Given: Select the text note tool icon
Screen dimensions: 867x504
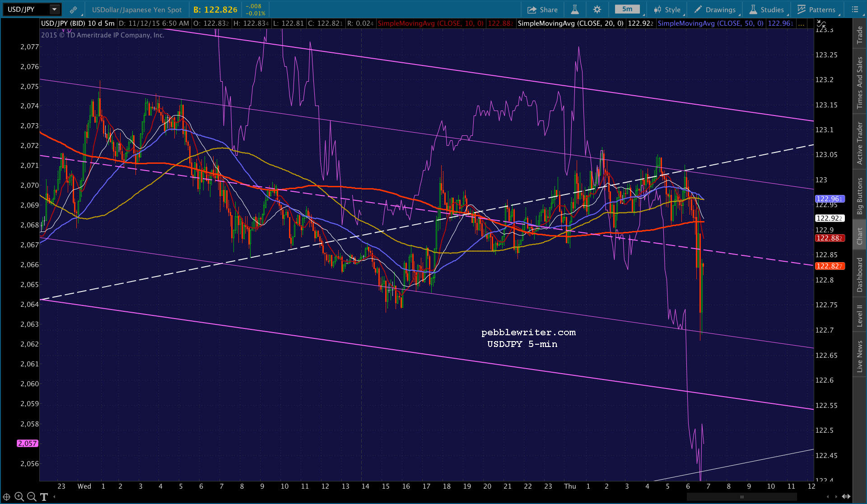Looking at the screenshot, I should 44,497.
